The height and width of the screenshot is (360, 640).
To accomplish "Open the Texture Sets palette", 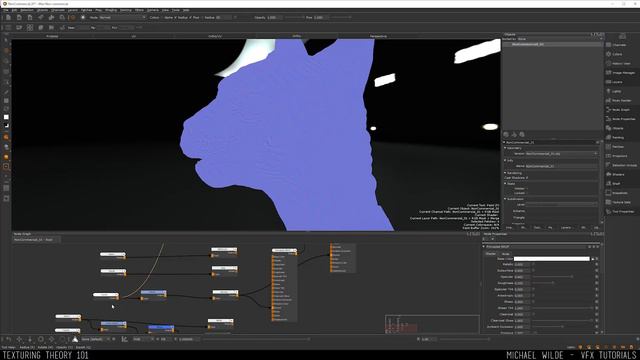I will pyautogui.click(x=621, y=202).
